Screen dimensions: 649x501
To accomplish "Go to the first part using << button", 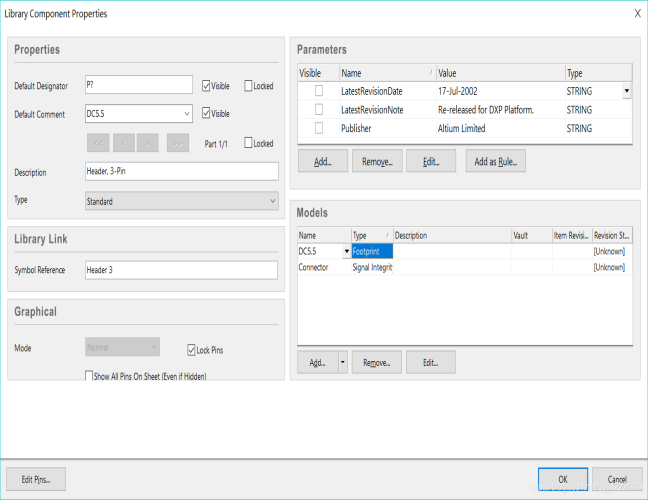I will [98, 143].
